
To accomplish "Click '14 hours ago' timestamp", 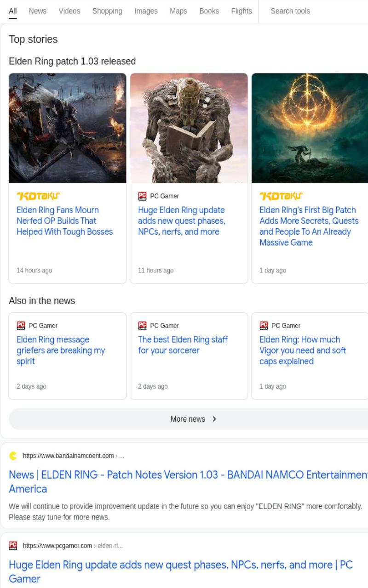I will point(34,271).
